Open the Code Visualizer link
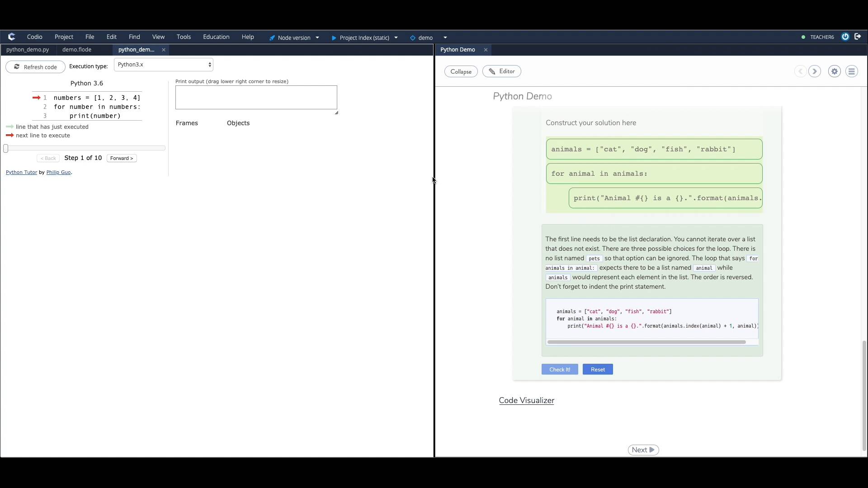 click(526, 400)
